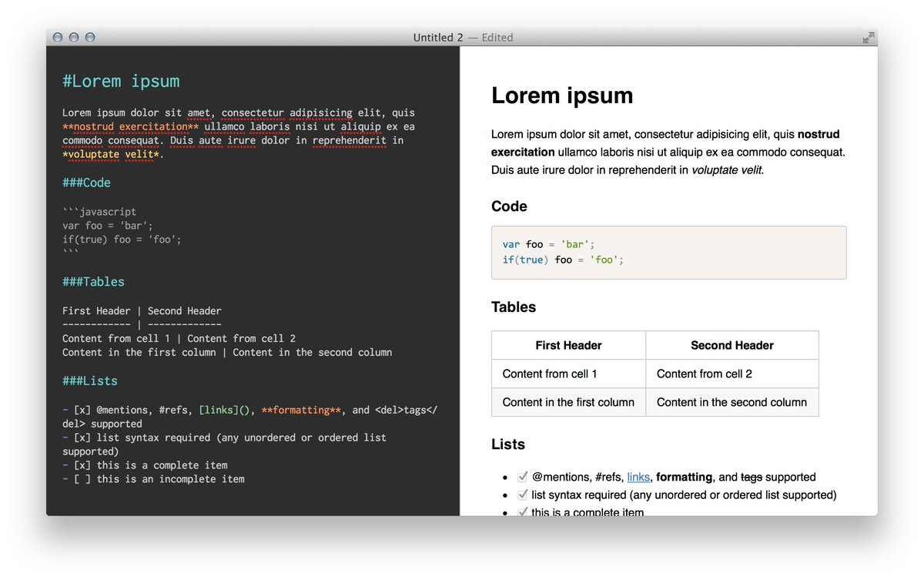
Task: Place cursor on "#Lorem ipsum" in the editor
Action: click(121, 81)
